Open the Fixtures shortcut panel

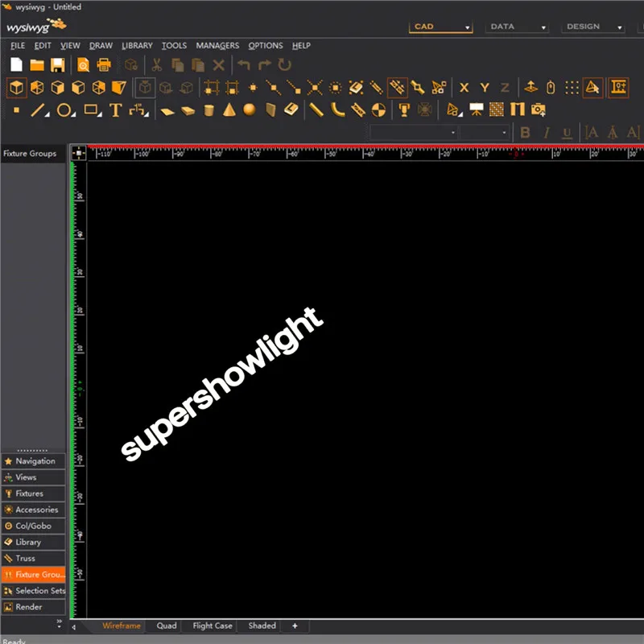pos(33,493)
